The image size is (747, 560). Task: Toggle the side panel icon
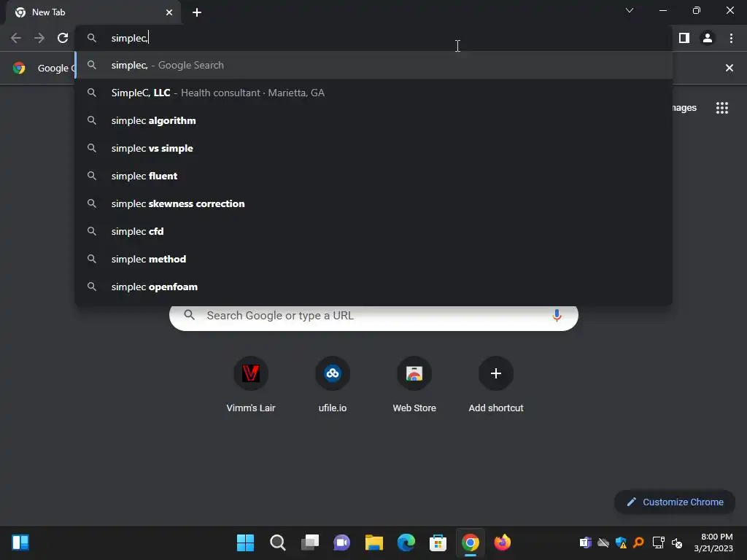click(x=684, y=38)
